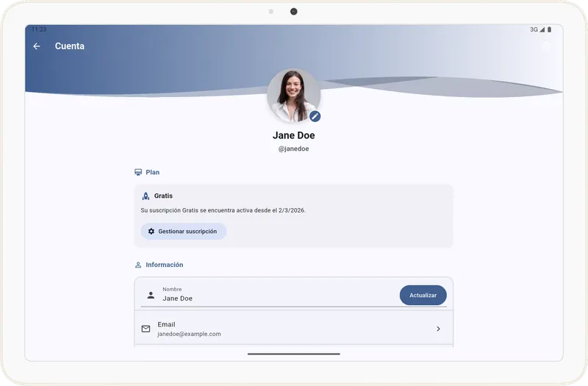Click the Actualizar button
Image resolution: width=588 pixels, height=386 pixels.
[423, 296]
